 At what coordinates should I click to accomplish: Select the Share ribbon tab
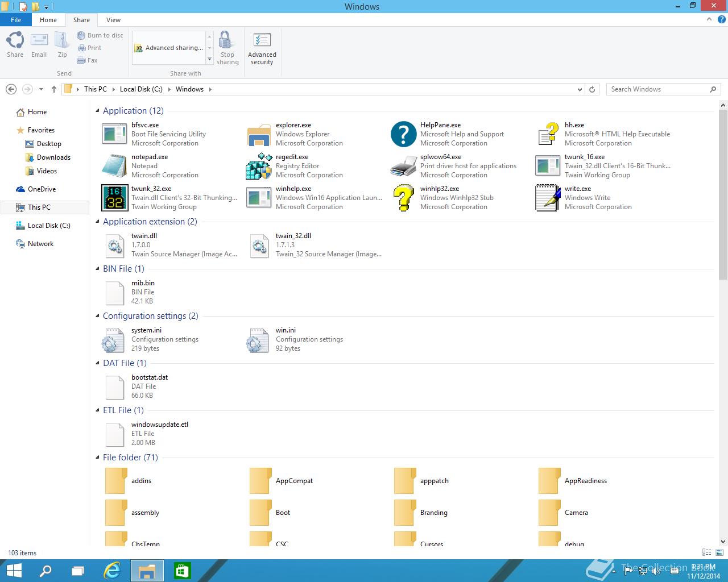(x=81, y=20)
